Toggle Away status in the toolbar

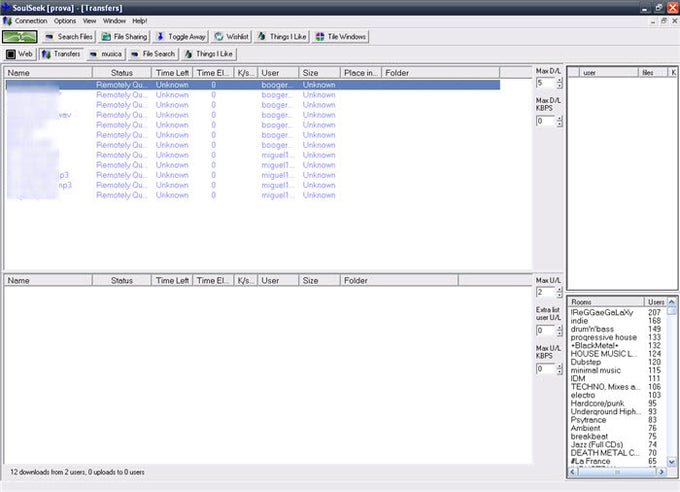[x=181, y=37]
